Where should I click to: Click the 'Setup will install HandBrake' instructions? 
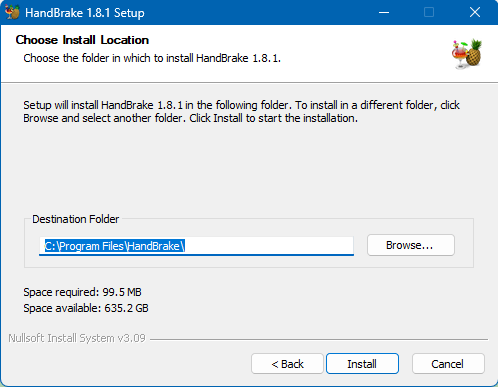tap(241, 111)
